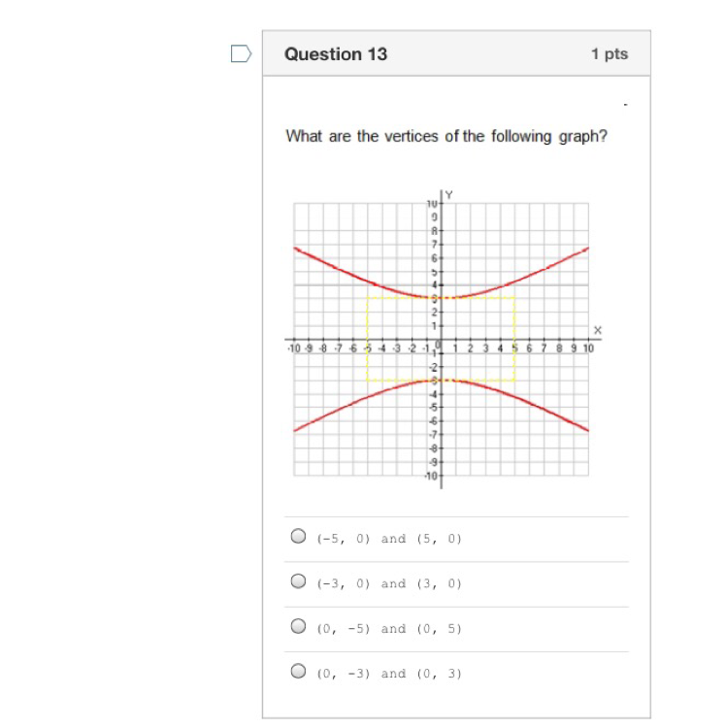Click the Question 13 heading
726x728 pixels.
tap(336, 54)
